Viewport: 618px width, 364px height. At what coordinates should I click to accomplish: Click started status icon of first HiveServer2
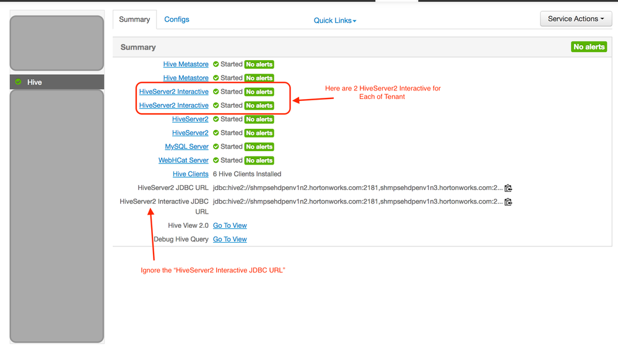pos(216,119)
